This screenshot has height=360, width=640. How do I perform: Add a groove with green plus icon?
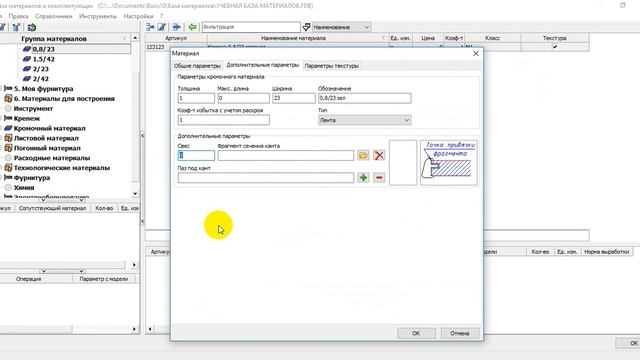[363, 178]
